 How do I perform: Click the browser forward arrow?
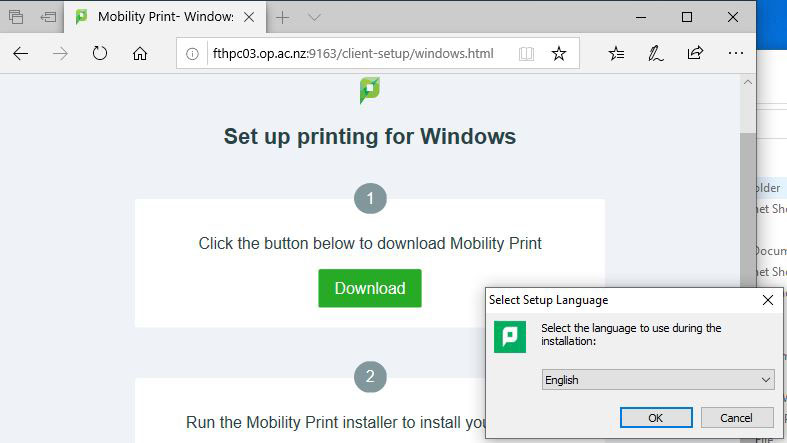point(60,53)
